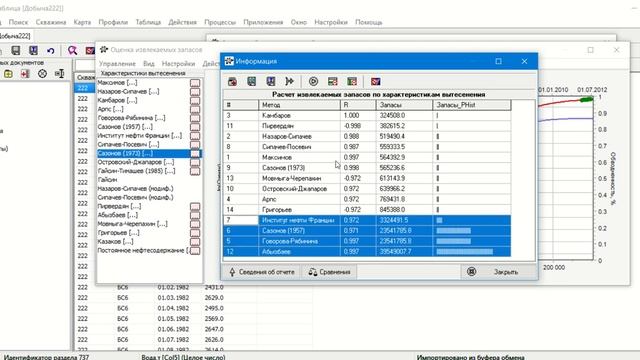This screenshot has width=640, height=360.
Task: Toggle the box next to Максимов [...]
Action: pos(195,83)
